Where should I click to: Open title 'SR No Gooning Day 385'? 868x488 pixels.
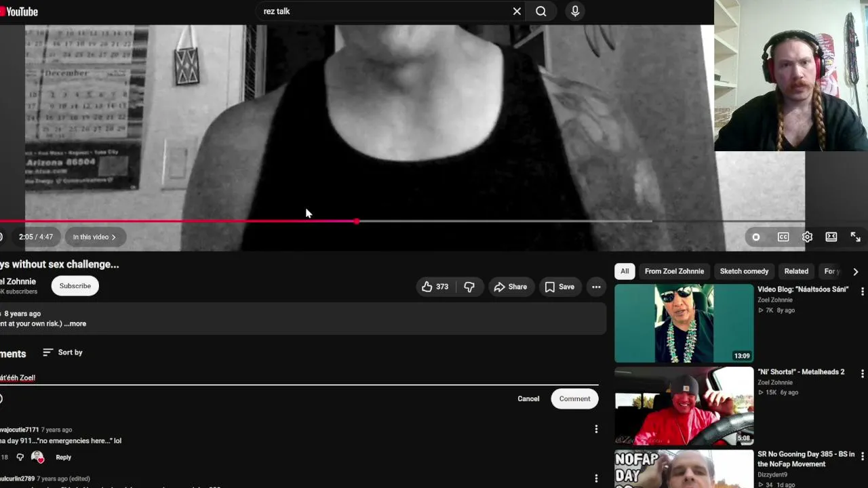click(x=806, y=459)
